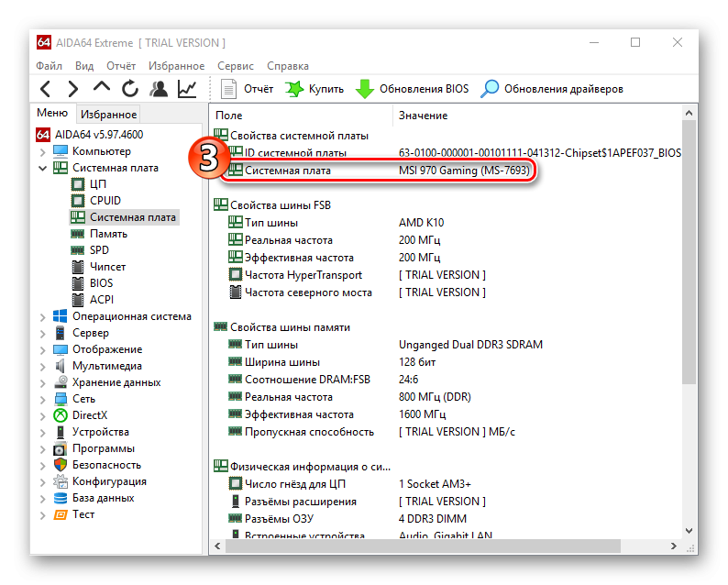
Task: Click the Отображение display icon
Action: click(61, 349)
